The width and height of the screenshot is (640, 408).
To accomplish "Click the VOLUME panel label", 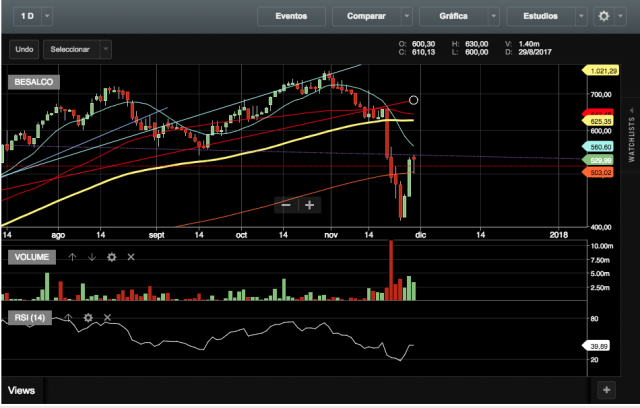I will pos(32,257).
